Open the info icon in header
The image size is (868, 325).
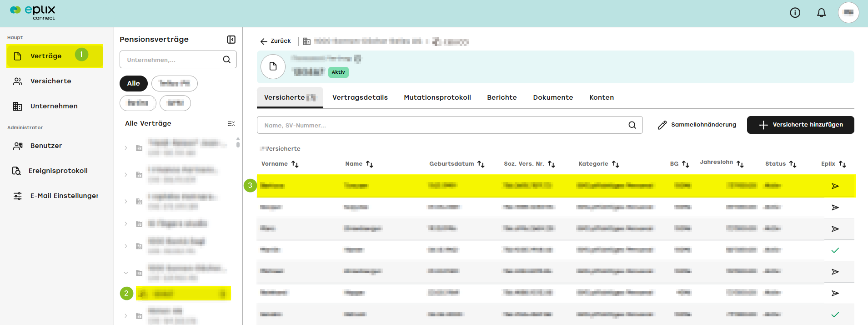(795, 13)
